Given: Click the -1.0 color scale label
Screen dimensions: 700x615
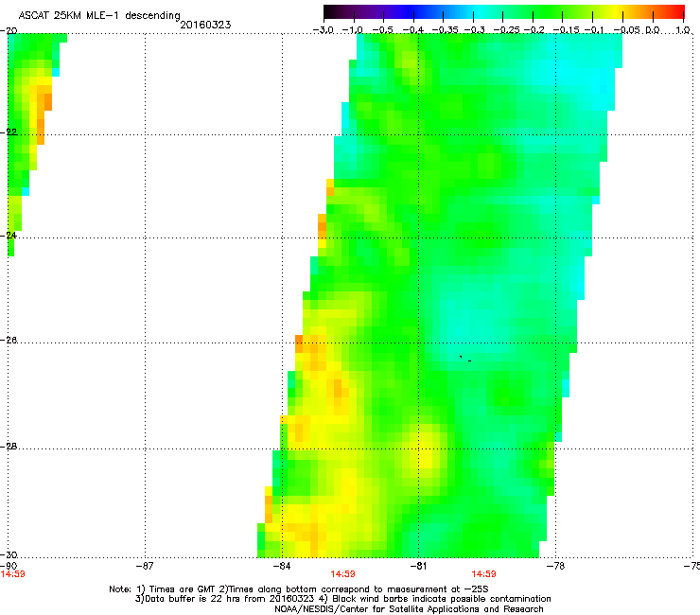Looking at the screenshot, I should click(x=353, y=30).
